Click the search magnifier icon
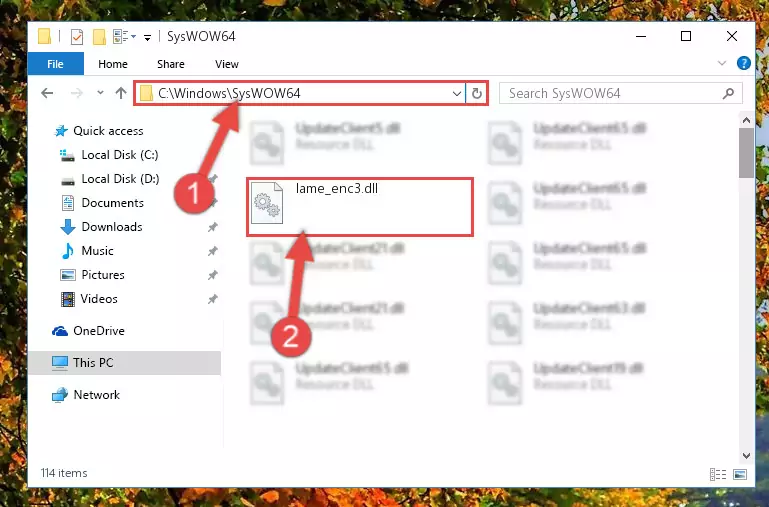Screen dimensions: 769x507 pos(729,93)
